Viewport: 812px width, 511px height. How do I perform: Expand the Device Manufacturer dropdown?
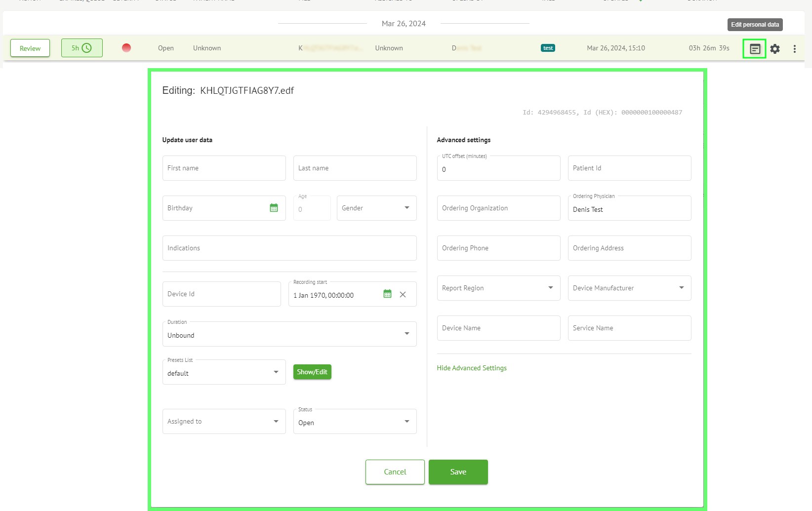point(629,288)
